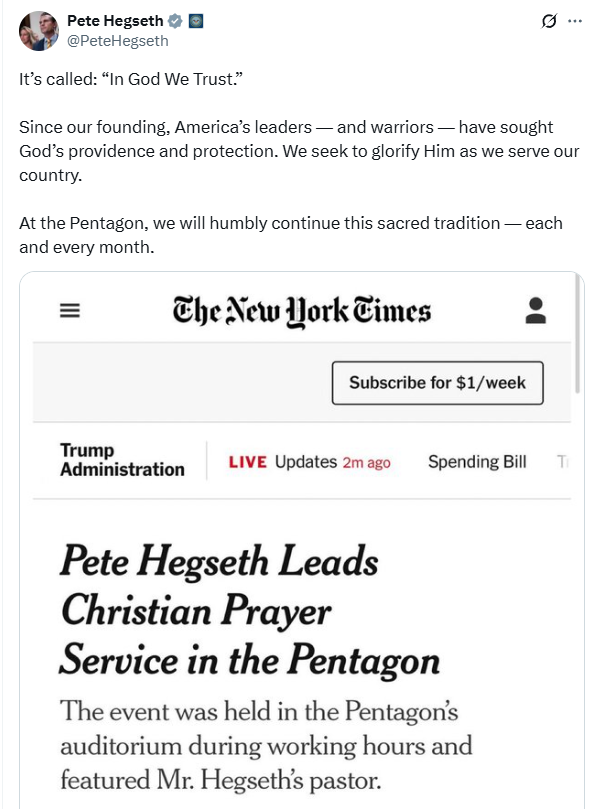Open Pete Hegseth's profile avatar
The image size is (598, 809).
coord(39,31)
